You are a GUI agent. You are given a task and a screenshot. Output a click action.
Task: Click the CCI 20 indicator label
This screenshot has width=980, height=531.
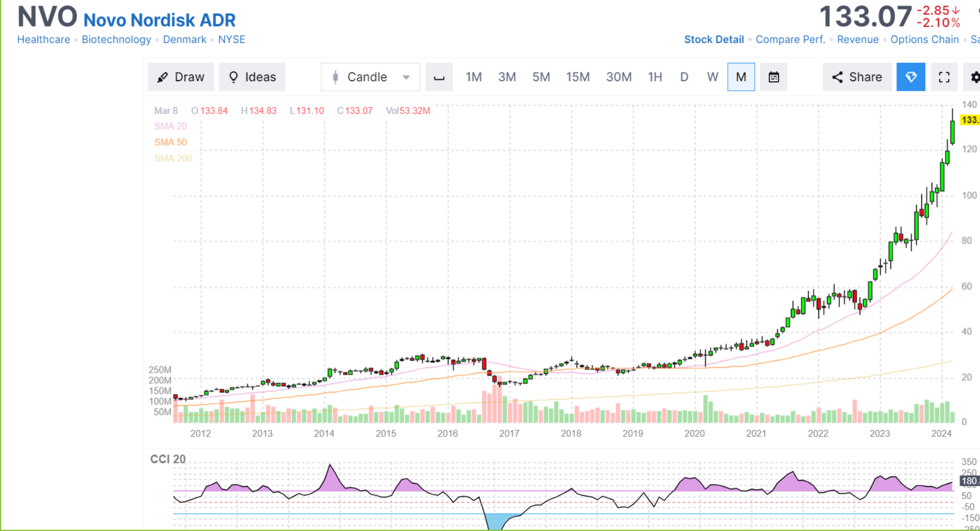(168, 459)
